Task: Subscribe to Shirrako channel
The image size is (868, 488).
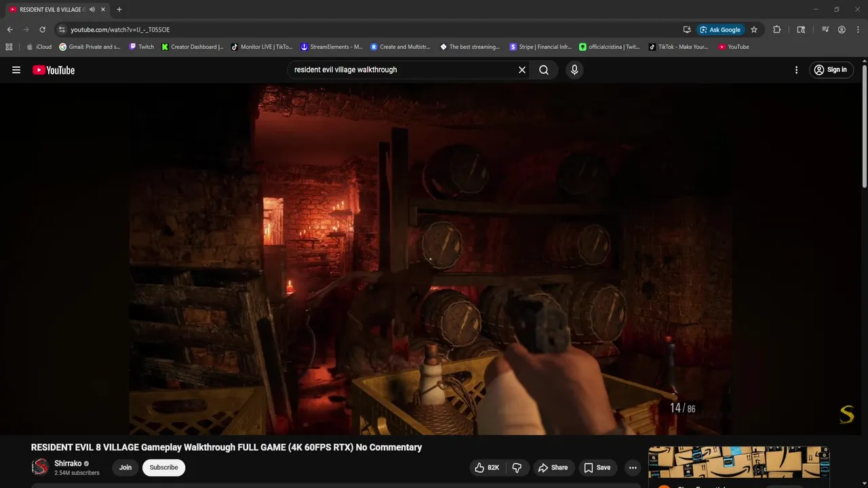Action: (x=163, y=468)
